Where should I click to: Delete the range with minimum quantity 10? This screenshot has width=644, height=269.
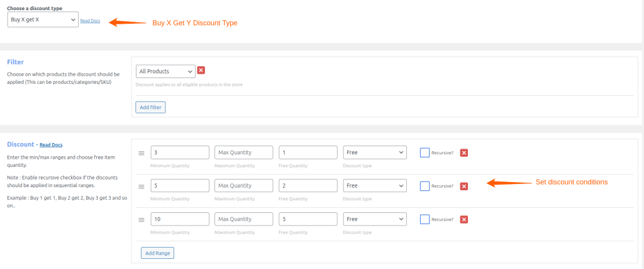click(x=464, y=220)
